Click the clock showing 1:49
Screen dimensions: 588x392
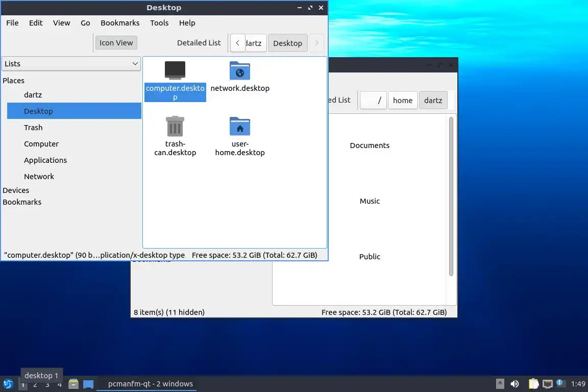pos(578,384)
